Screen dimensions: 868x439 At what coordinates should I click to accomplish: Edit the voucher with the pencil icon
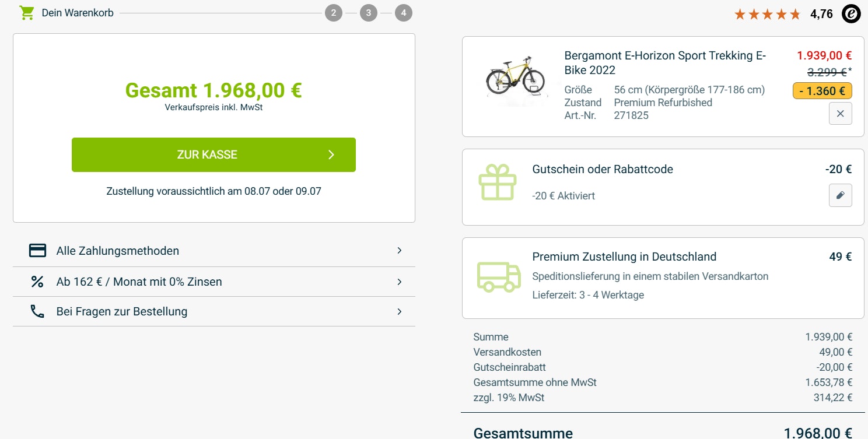tap(840, 195)
